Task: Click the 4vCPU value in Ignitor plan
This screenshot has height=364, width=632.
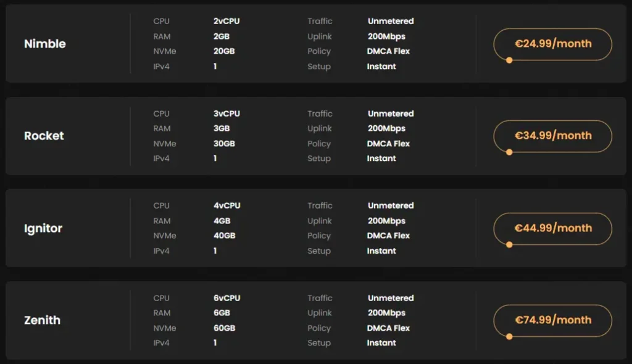Action: 227,205
